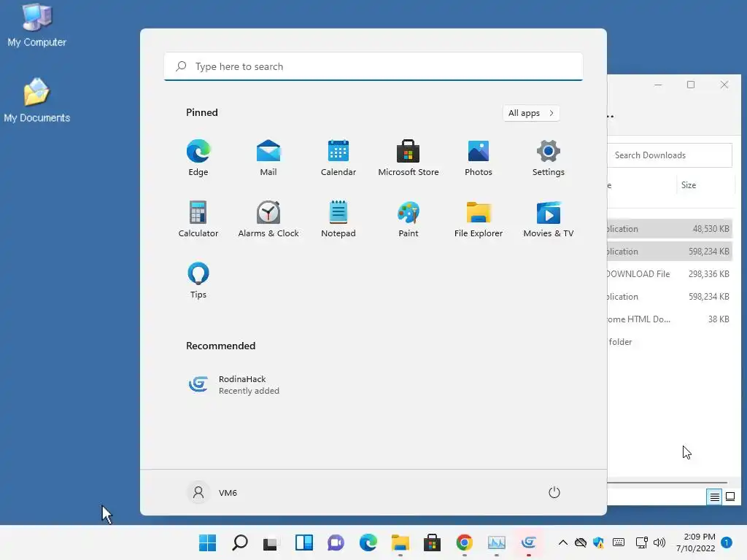Open Microsoft Store on taskbar
The height and width of the screenshot is (560, 747).
pos(432,542)
